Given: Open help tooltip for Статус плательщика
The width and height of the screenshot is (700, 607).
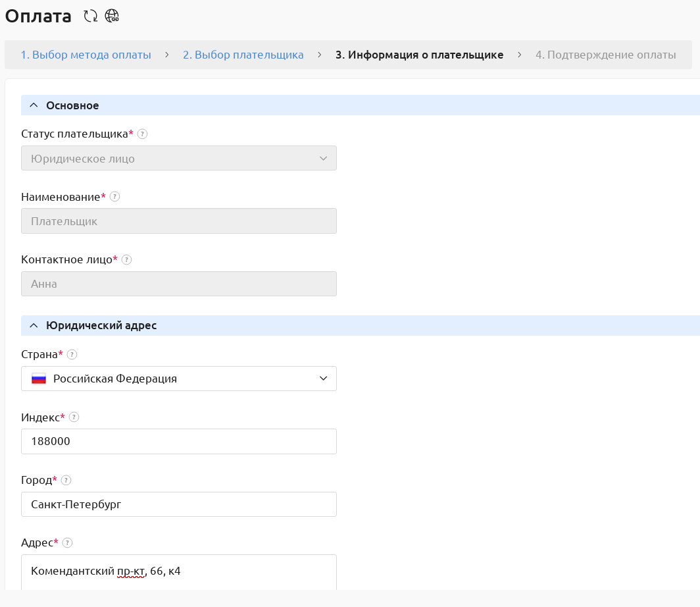Looking at the screenshot, I should pos(142,134).
